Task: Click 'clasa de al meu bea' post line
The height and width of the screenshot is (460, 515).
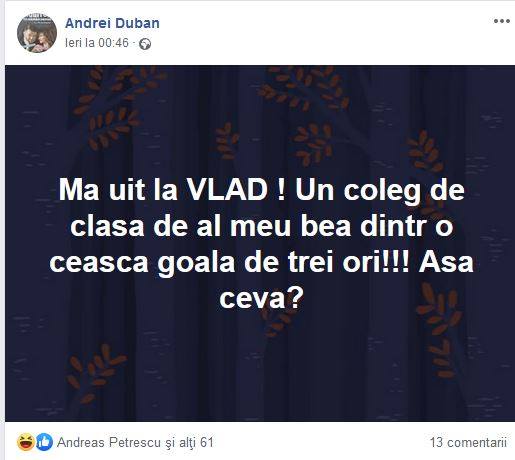Action: click(211, 227)
